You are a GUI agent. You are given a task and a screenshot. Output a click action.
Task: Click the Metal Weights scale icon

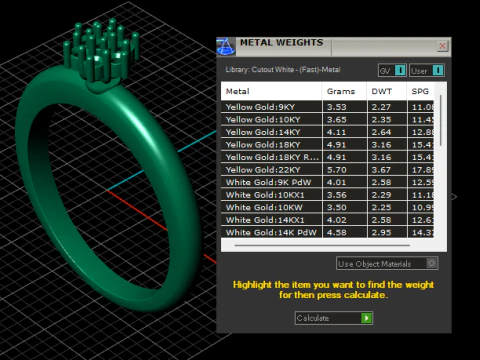tap(226, 47)
